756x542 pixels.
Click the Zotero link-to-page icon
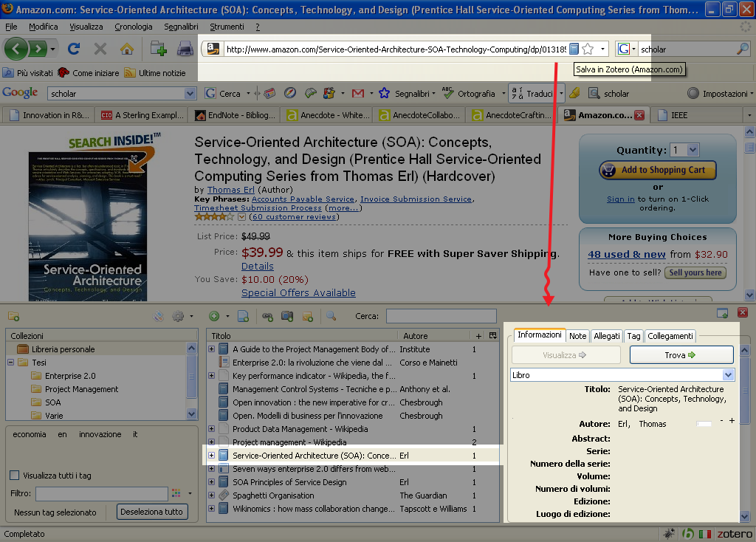click(x=267, y=316)
